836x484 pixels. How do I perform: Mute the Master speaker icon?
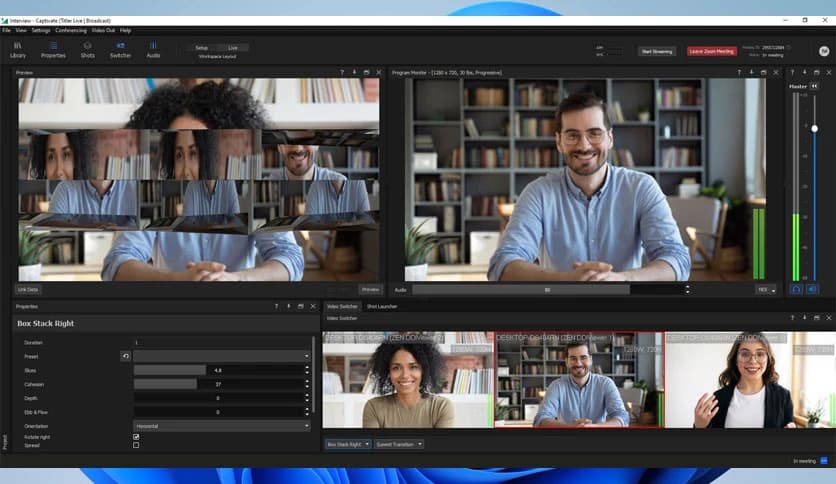812,289
